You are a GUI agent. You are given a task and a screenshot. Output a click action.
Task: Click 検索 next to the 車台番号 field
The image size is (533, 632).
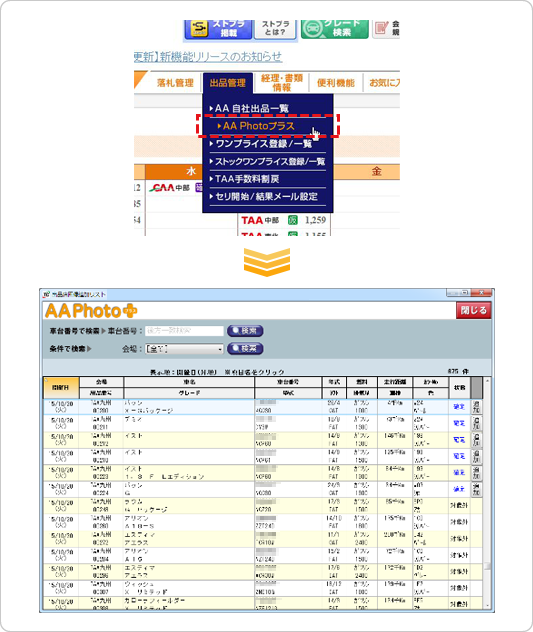(x=245, y=331)
